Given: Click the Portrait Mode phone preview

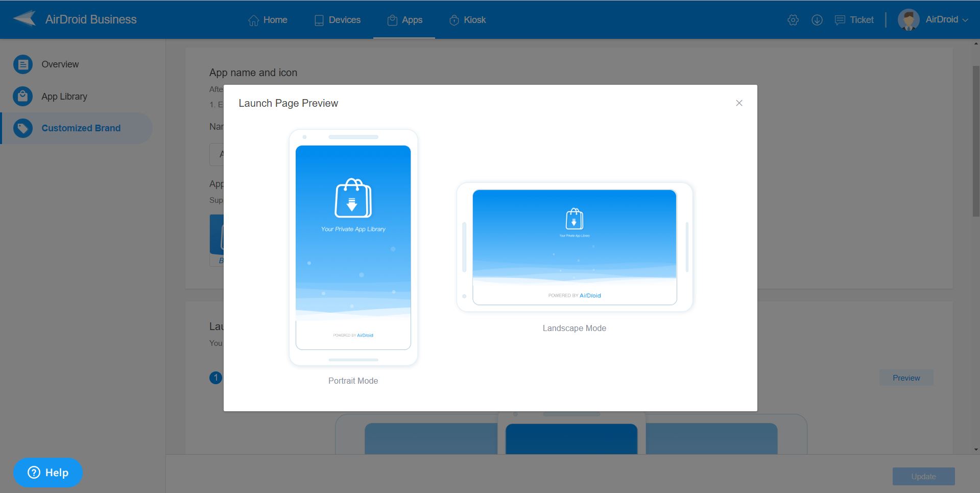Looking at the screenshot, I should (x=353, y=247).
